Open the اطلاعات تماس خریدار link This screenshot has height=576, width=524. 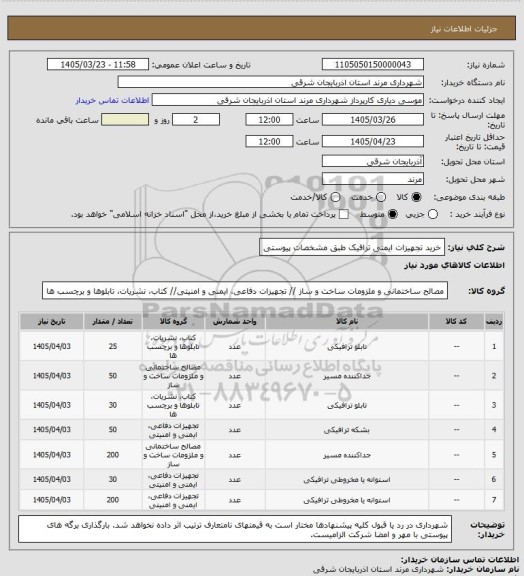(x=112, y=100)
